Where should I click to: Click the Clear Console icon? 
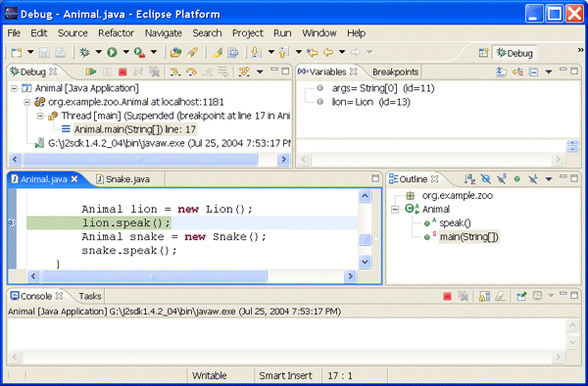pos(500,297)
